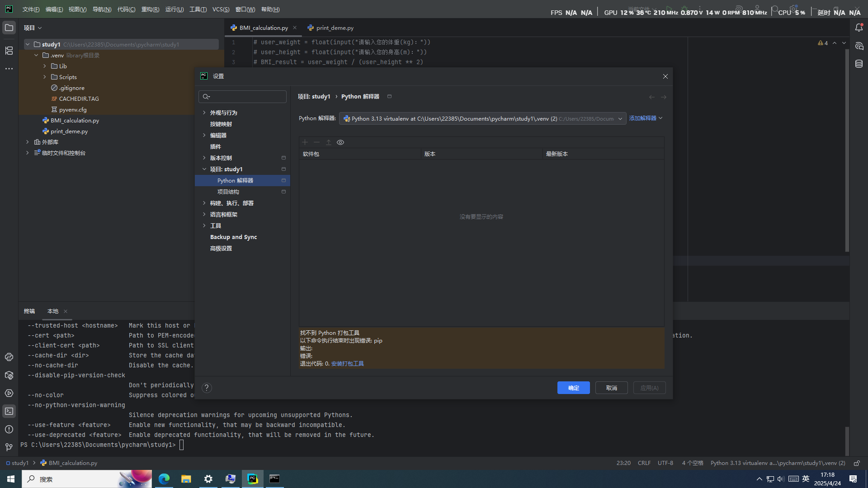The image size is (868, 488).
Task: Click the add package plus icon
Action: coord(305,142)
